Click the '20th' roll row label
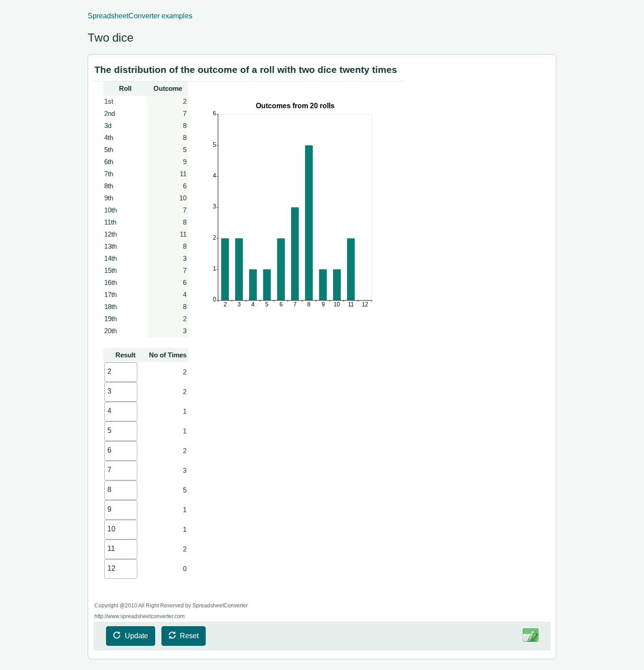The image size is (644, 670). tap(110, 331)
